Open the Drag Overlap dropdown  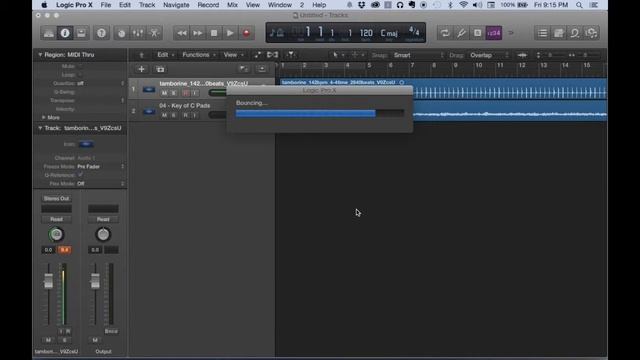pyautogui.click(x=489, y=55)
